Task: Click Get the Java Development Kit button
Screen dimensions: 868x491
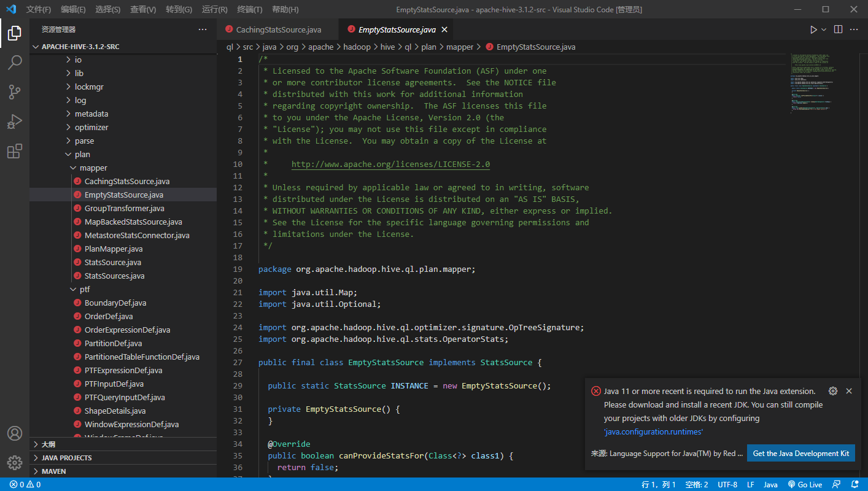Action: (801, 454)
